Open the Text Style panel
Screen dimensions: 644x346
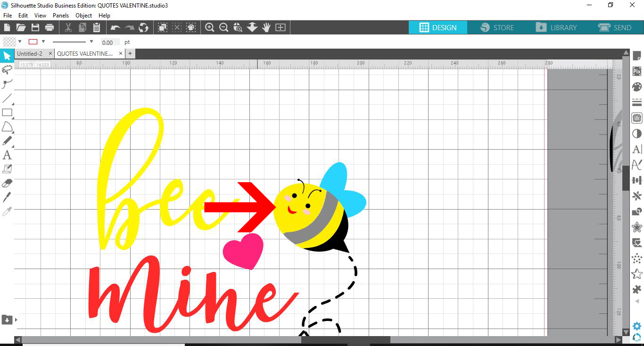coord(637,149)
